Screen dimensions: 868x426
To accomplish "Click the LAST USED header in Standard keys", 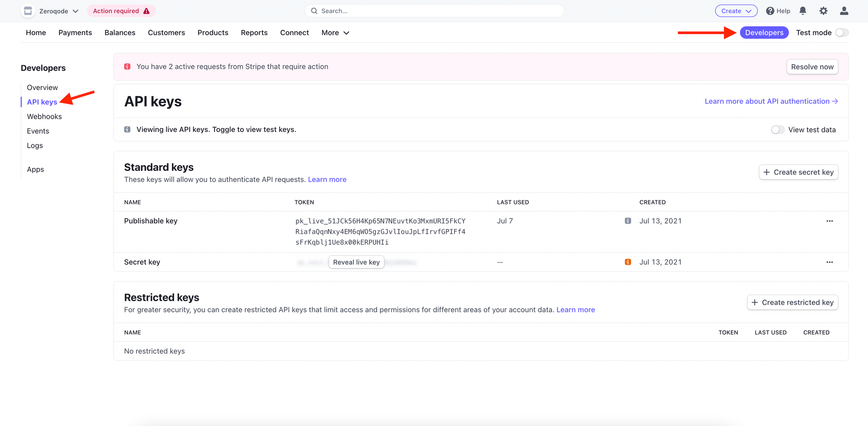I will 513,202.
